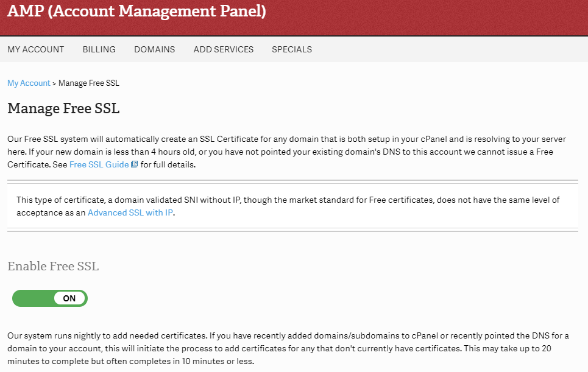Viewport: 588px width, 372px height.
Task: Open the external link icon beside Free SSL Guide
Action: click(135, 164)
